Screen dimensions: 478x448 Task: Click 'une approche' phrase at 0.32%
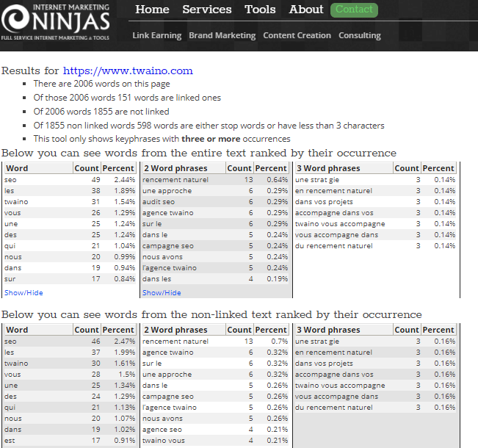(x=167, y=375)
